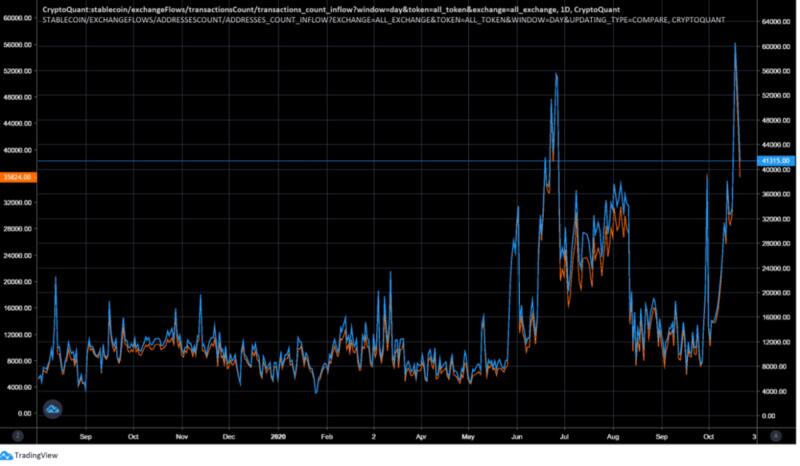Click the May label on the time axis

click(468, 437)
